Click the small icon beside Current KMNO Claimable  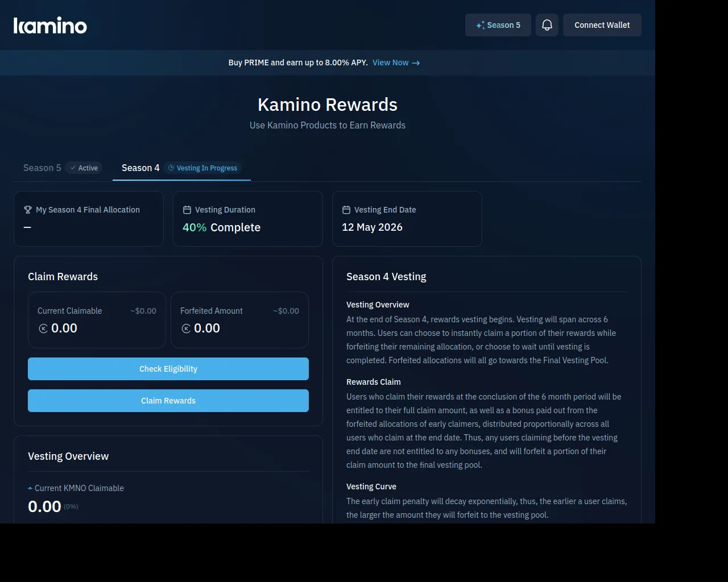tap(30, 488)
